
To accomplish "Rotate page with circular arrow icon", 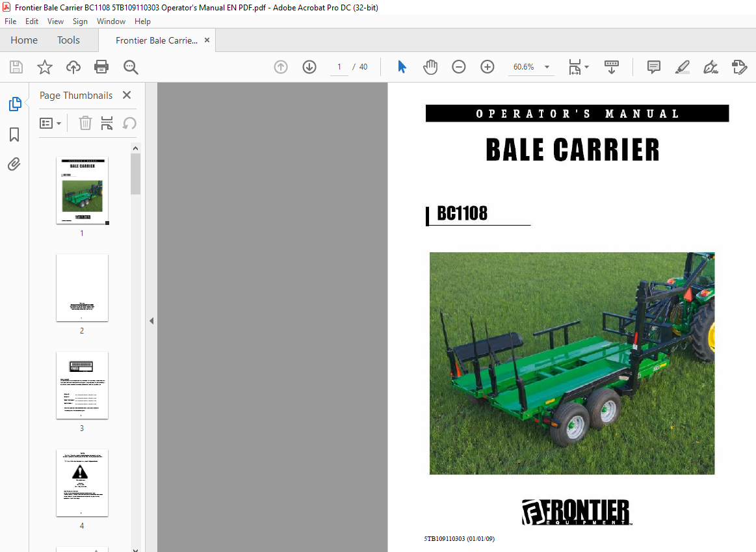I will tap(129, 123).
